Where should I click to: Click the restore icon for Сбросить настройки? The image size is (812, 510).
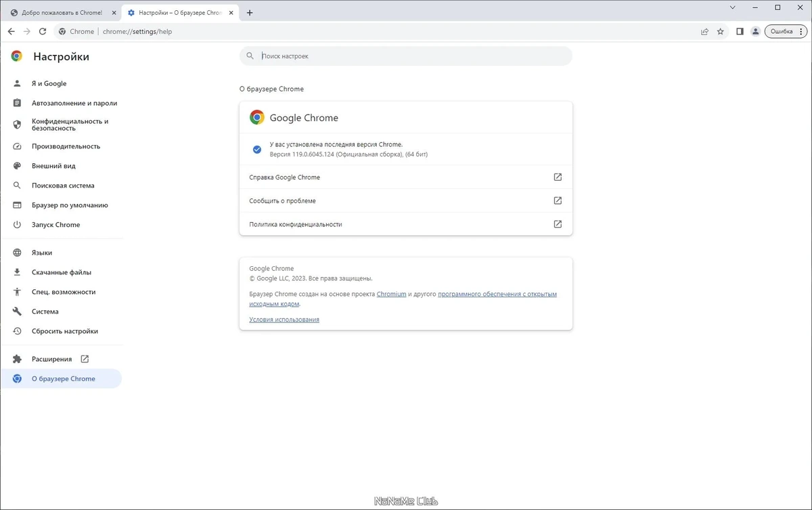pos(18,331)
